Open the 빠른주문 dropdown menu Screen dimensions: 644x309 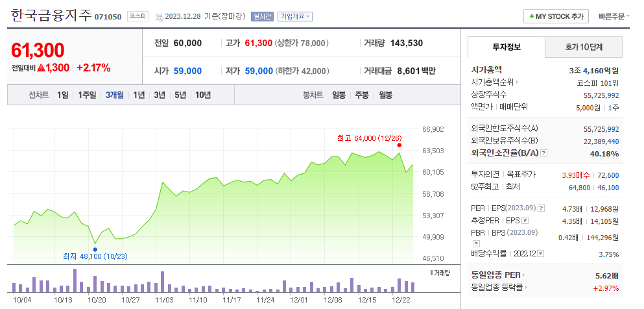coord(614,16)
